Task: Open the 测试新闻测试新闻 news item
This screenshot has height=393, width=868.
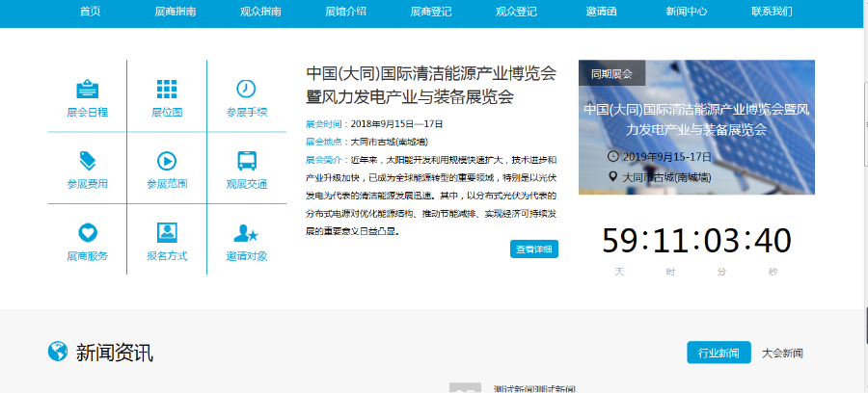Action: 534,389
